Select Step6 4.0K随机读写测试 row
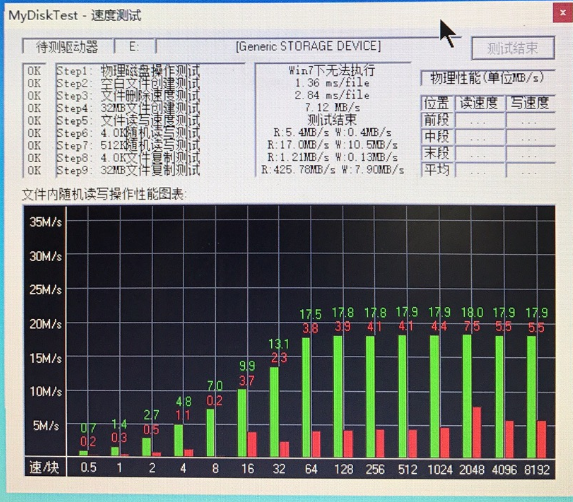This screenshot has width=573, height=502. [x=128, y=133]
